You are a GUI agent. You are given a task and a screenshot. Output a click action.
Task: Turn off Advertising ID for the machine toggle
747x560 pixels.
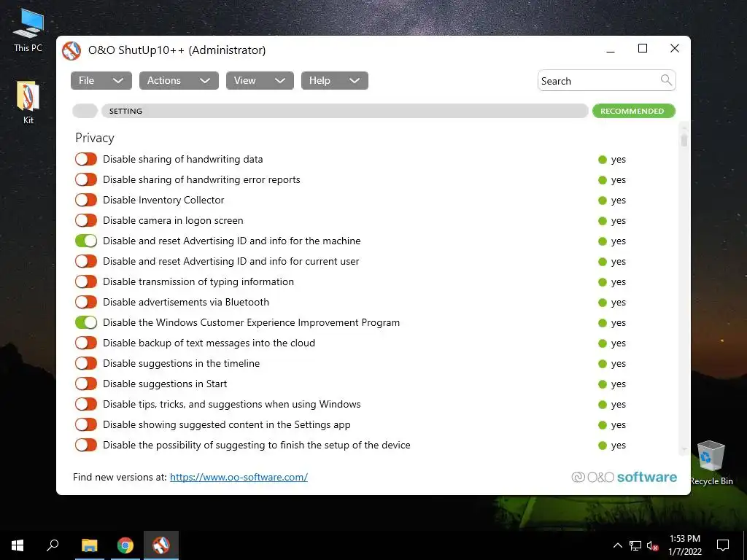click(86, 241)
